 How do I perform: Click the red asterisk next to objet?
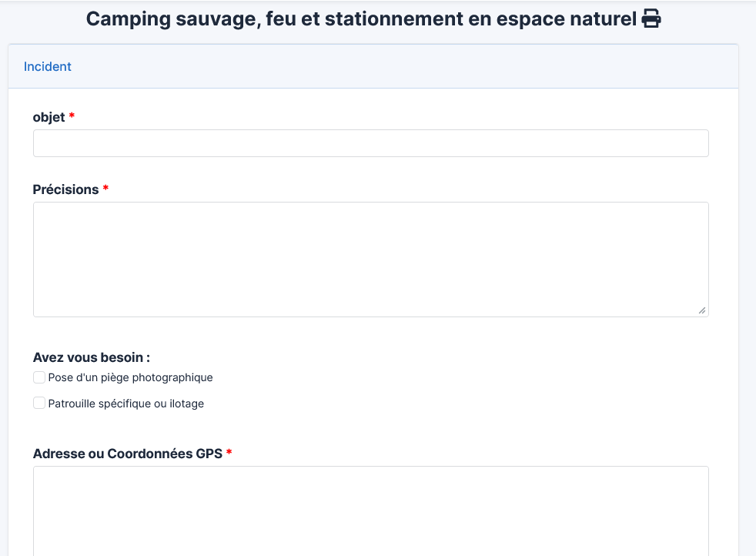point(72,116)
